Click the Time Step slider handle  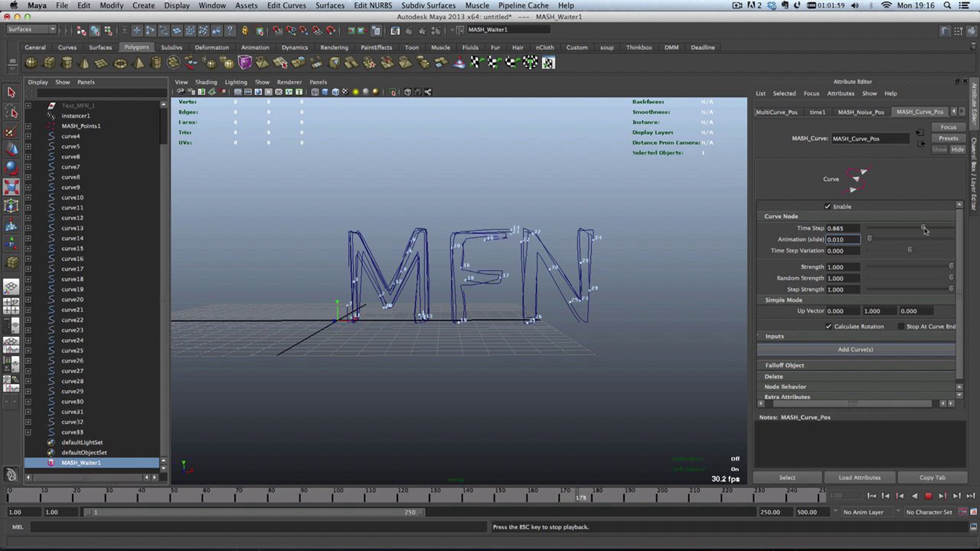point(923,227)
